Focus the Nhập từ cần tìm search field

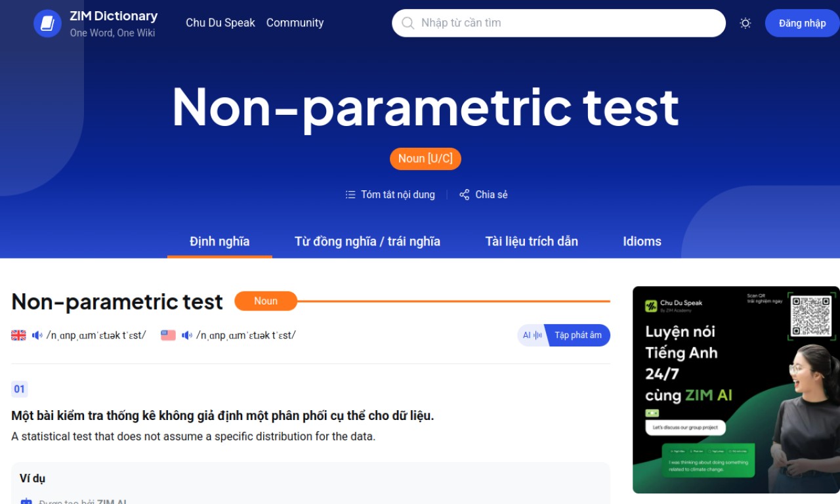(x=558, y=23)
